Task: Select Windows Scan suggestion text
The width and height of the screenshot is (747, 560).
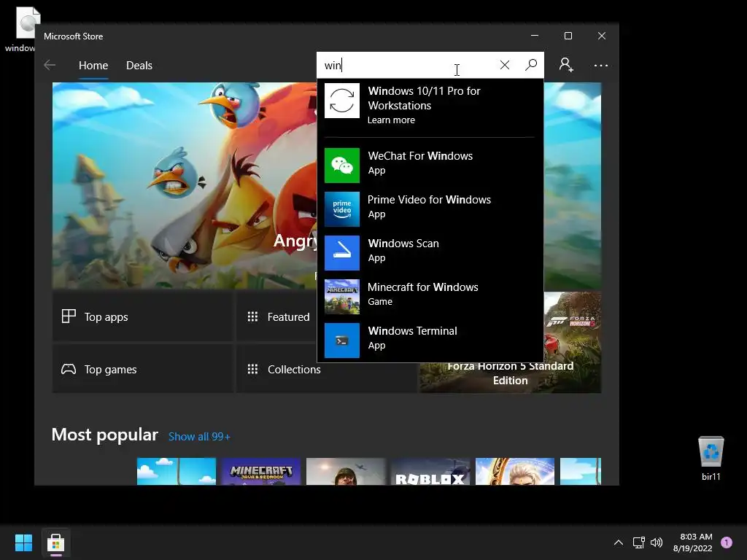Action: tap(403, 244)
